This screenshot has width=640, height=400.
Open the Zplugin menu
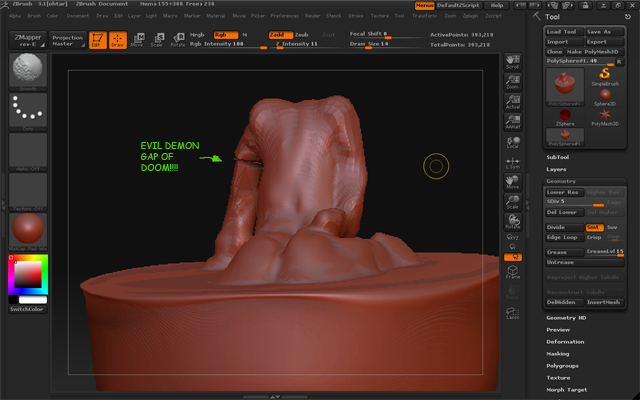470,16
